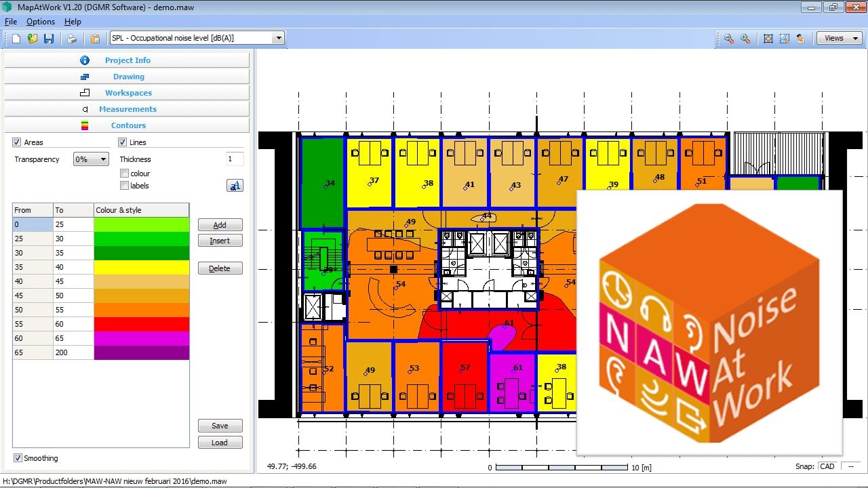Screen dimensions: 868x488
Task: Click the Load contour button
Action: (220, 443)
